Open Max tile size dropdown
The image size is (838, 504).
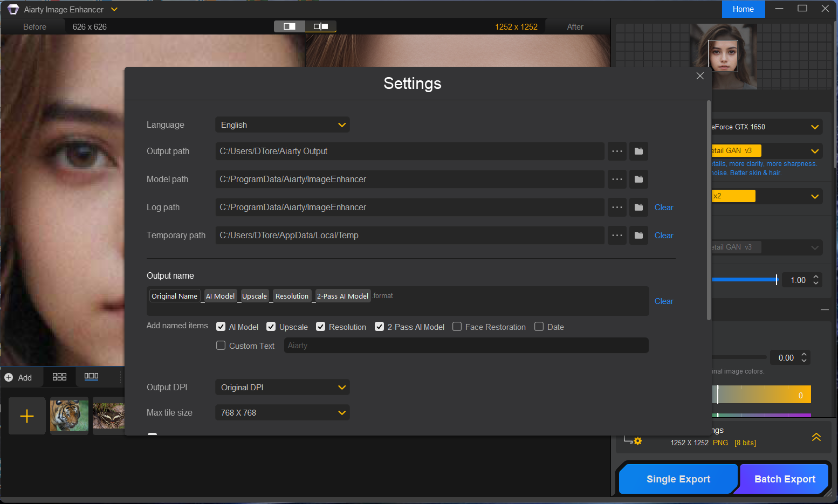(x=283, y=413)
